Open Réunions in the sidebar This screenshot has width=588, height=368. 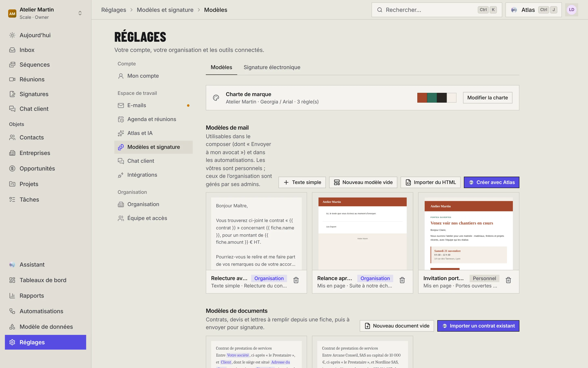click(x=46, y=79)
